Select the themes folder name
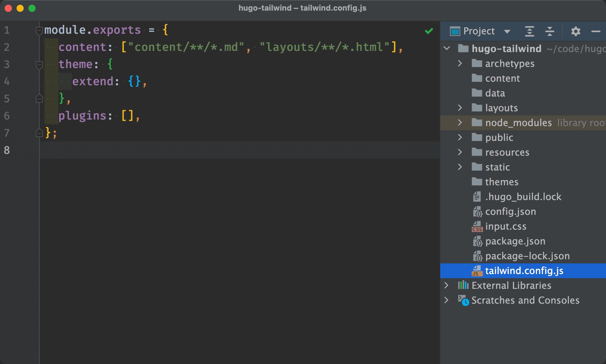Screen dimensions: 606x364 click(x=502, y=182)
